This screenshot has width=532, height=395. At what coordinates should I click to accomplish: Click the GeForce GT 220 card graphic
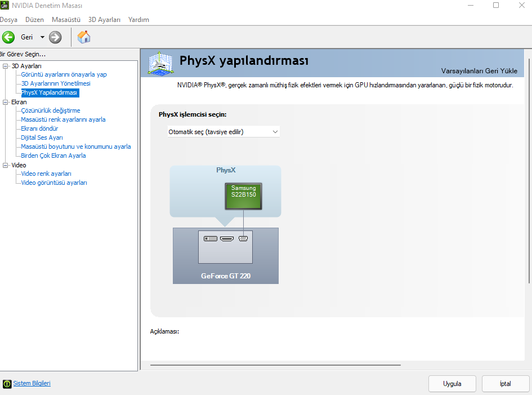point(226,256)
